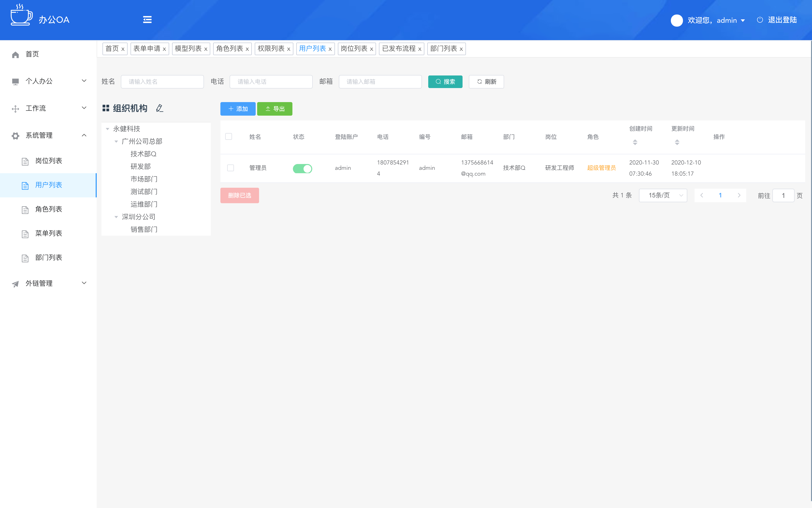Check the 管理员 row checkbox

pyautogui.click(x=231, y=168)
